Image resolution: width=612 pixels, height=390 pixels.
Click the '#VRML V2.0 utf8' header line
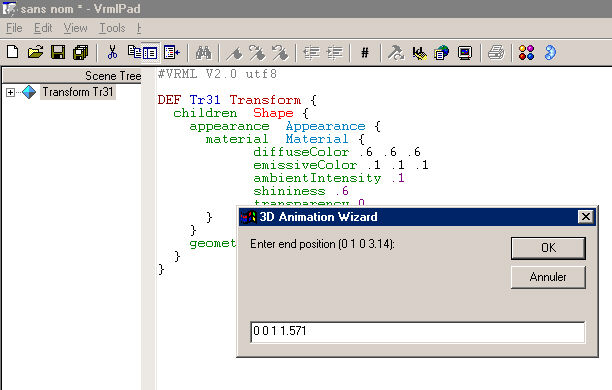(x=217, y=74)
